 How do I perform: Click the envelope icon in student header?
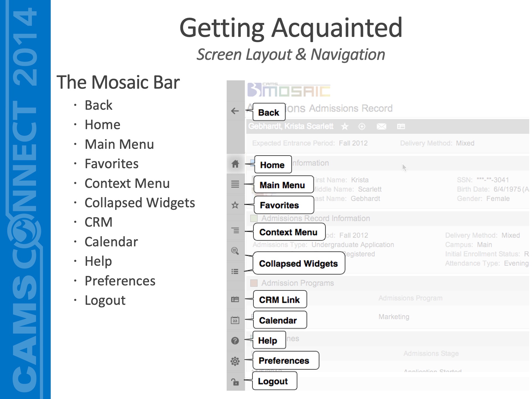click(x=381, y=127)
